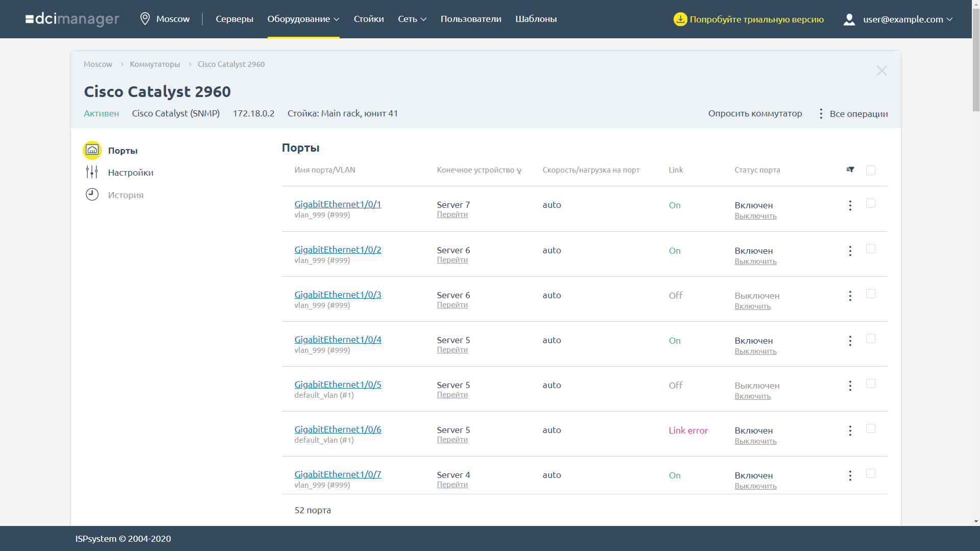Open GigabitEthernet1/0/7 port link
Screen dimensions: 980x551
pos(338,474)
